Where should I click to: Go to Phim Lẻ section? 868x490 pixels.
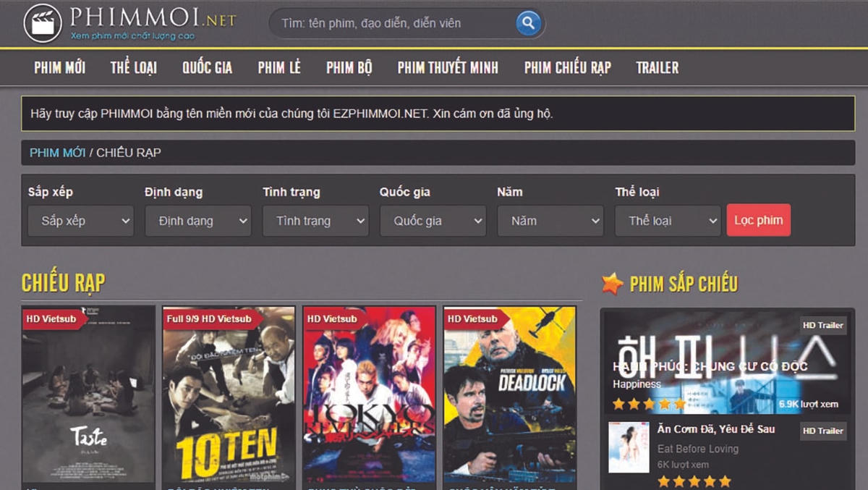click(x=279, y=68)
